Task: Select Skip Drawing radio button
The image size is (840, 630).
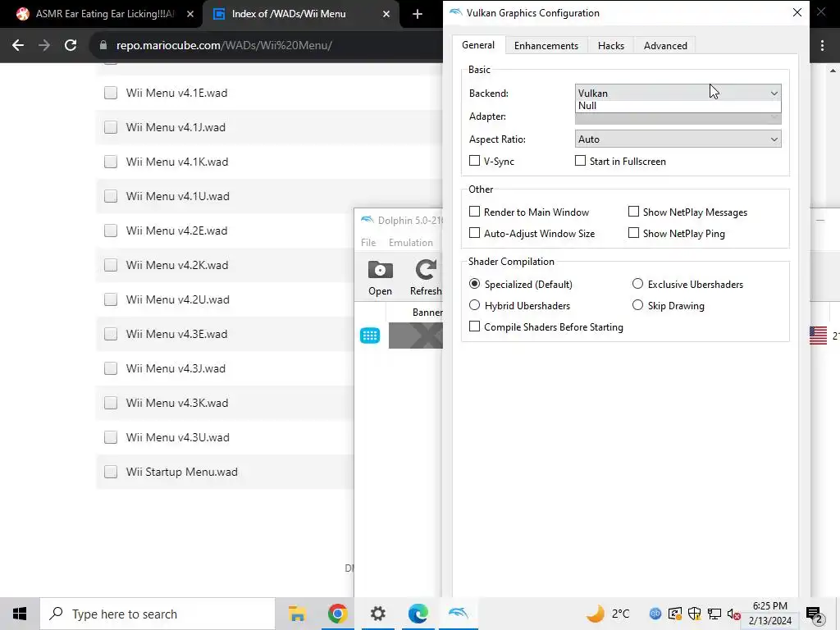Action: pyautogui.click(x=637, y=305)
